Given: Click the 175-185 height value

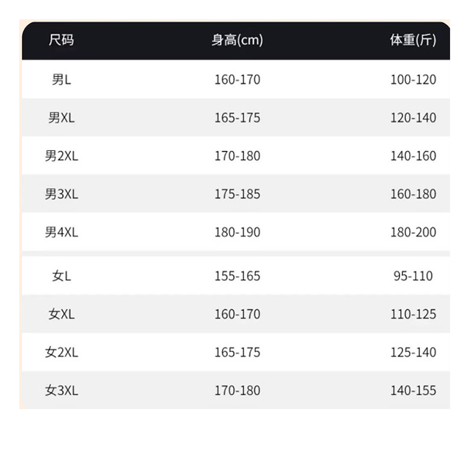Looking at the screenshot, I should pyautogui.click(x=237, y=194).
